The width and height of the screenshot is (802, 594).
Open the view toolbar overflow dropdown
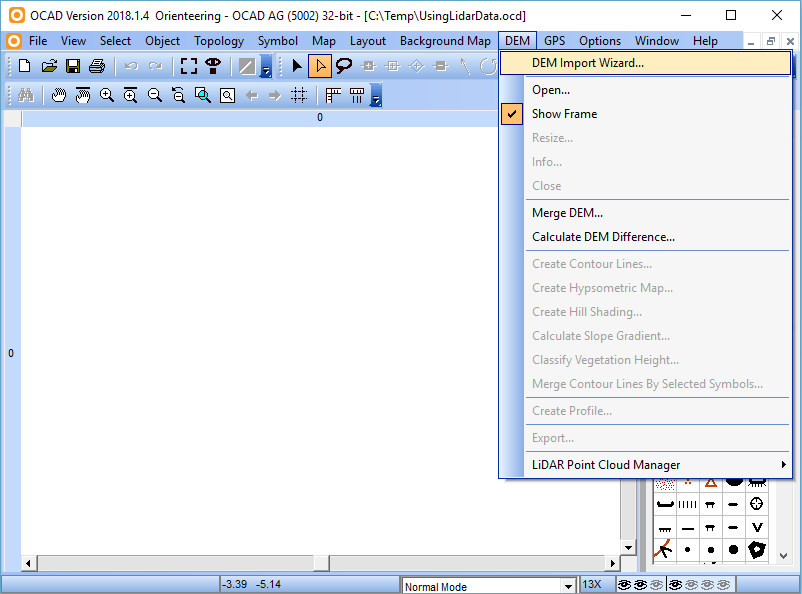point(376,96)
